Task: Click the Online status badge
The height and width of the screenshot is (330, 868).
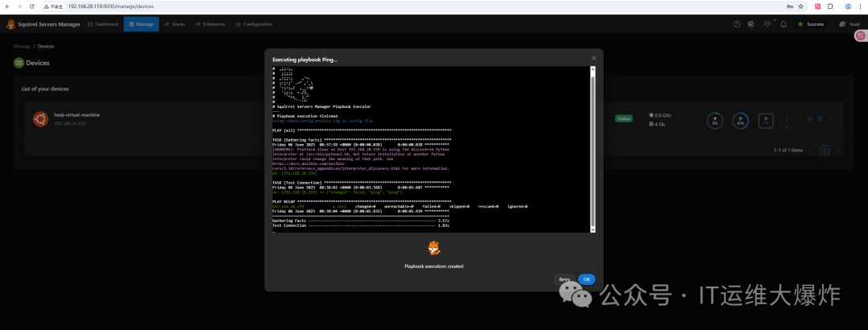Action: tap(624, 118)
